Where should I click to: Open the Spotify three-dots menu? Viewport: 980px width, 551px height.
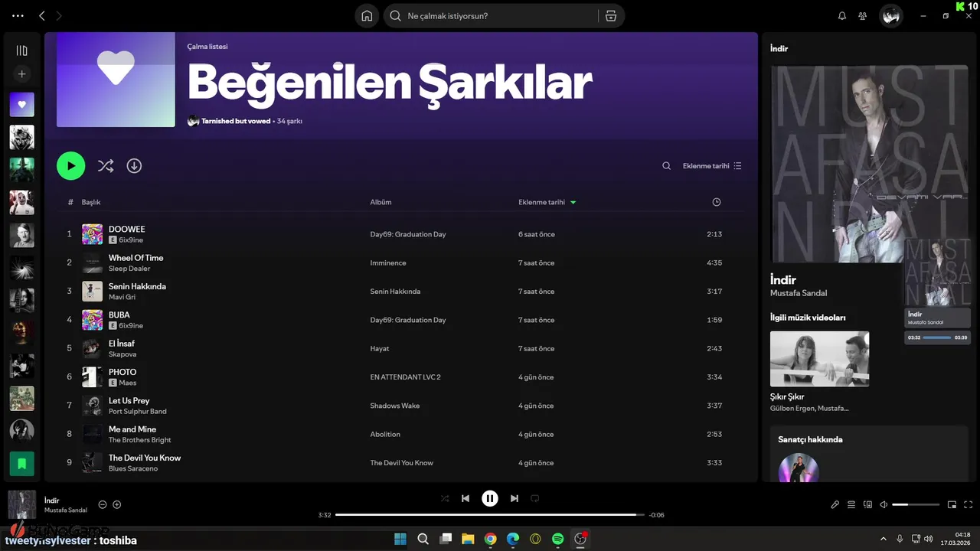pos(18,15)
